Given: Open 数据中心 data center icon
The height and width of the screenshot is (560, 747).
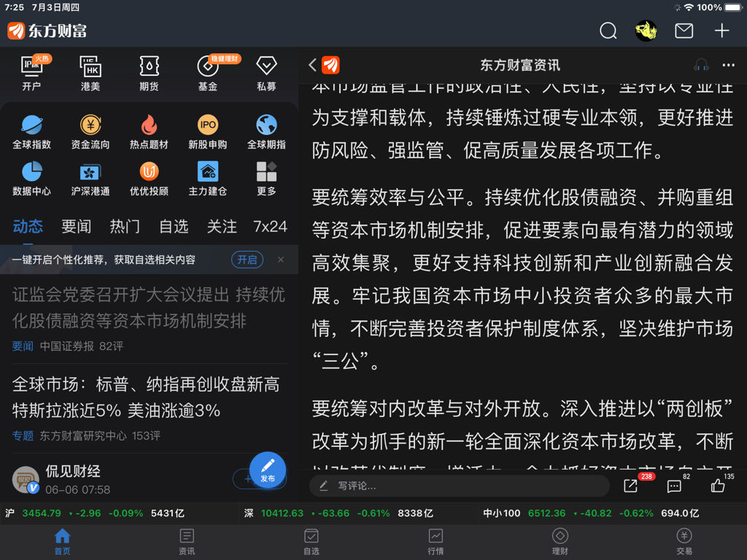Looking at the screenshot, I should click(31, 179).
